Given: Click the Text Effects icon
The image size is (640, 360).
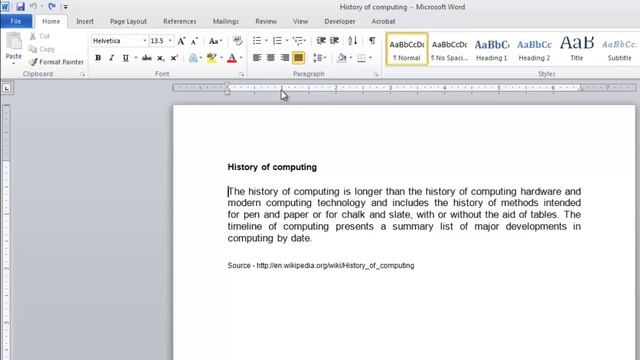Looking at the screenshot, I should (193, 58).
